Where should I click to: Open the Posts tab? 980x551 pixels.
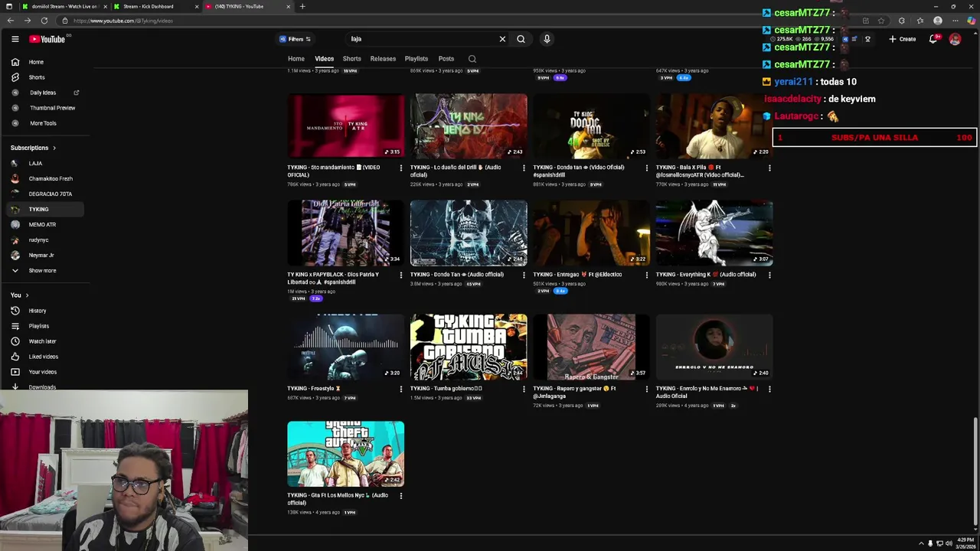tap(446, 59)
